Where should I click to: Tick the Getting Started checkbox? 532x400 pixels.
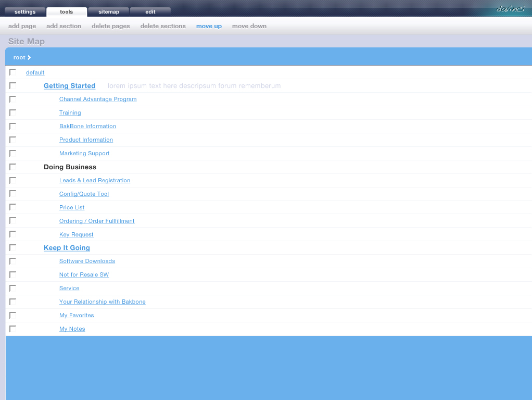[x=12, y=85]
